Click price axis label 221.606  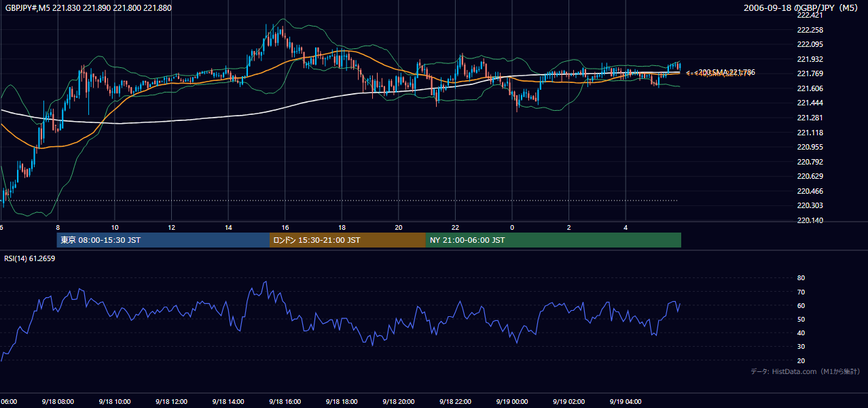click(x=810, y=88)
